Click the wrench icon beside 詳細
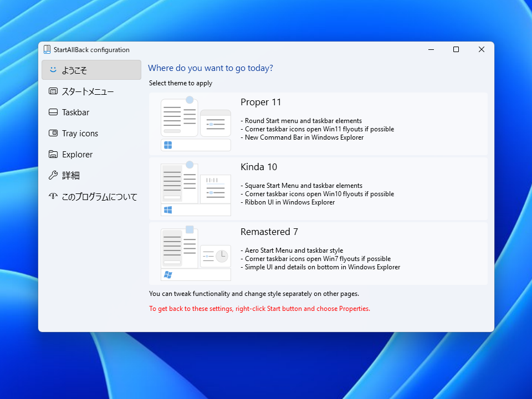Image resolution: width=532 pixels, height=399 pixels. [x=53, y=175]
